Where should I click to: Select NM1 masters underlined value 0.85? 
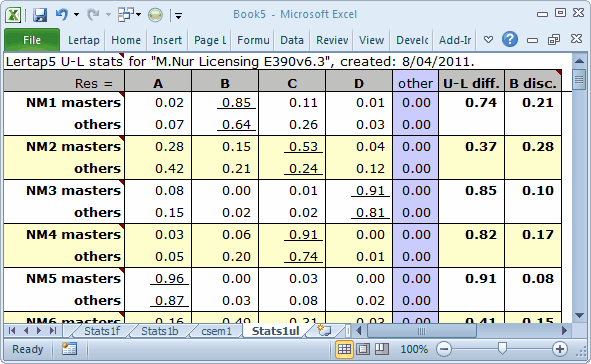(x=225, y=103)
